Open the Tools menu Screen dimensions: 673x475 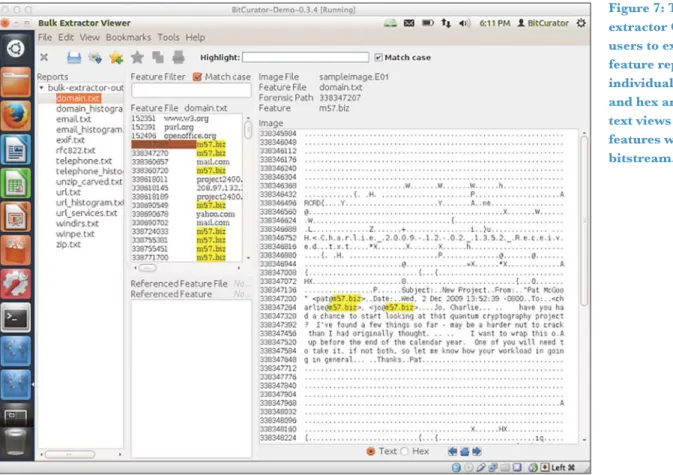tap(168, 38)
